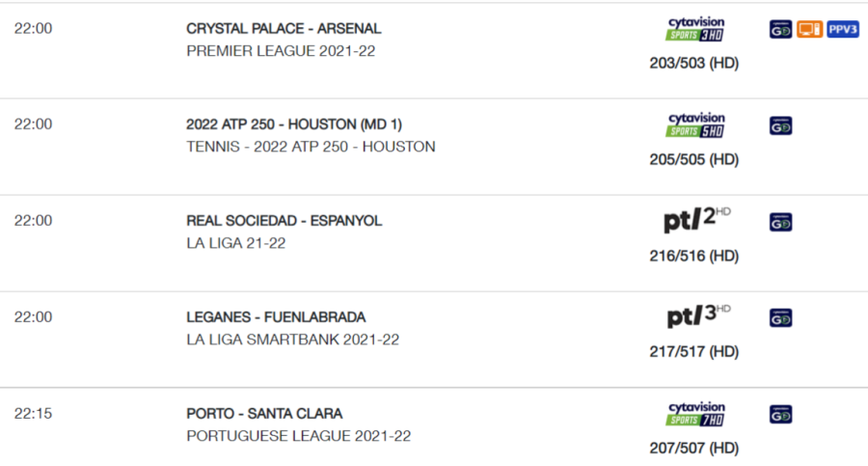868x466 pixels.
Task: Click channel number 203/503 (HD)
Action: tap(694, 63)
